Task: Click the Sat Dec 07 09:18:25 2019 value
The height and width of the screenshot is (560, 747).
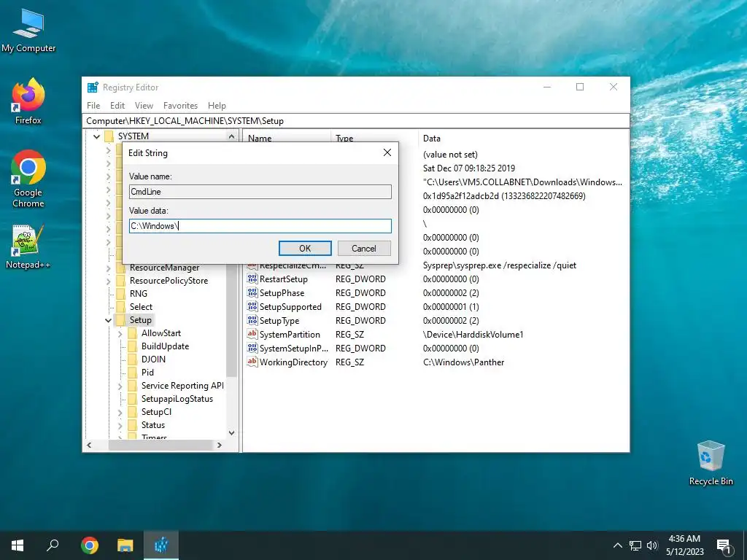Action: [x=469, y=168]
